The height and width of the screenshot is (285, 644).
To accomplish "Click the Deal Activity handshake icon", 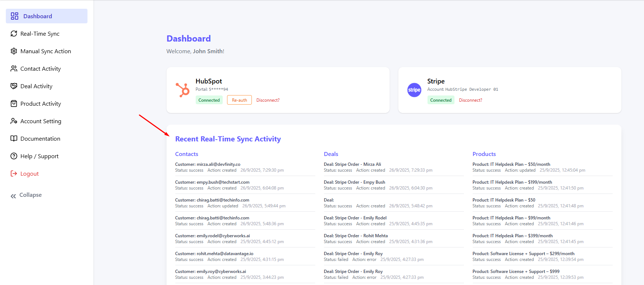I will click(14, 86).
